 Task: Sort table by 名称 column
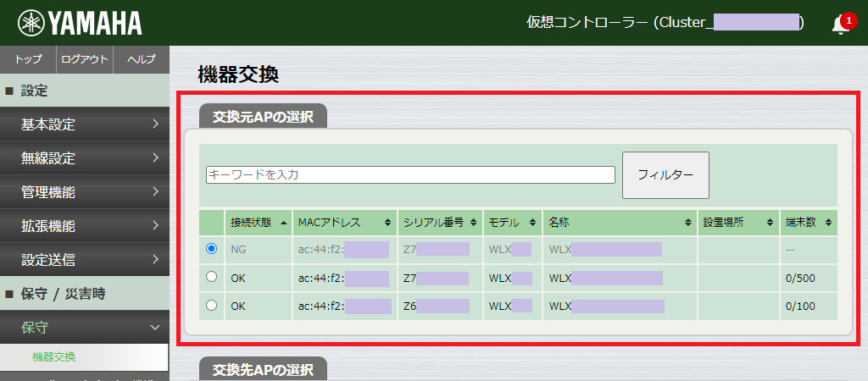pyautogui.click(x=620, y=223)
